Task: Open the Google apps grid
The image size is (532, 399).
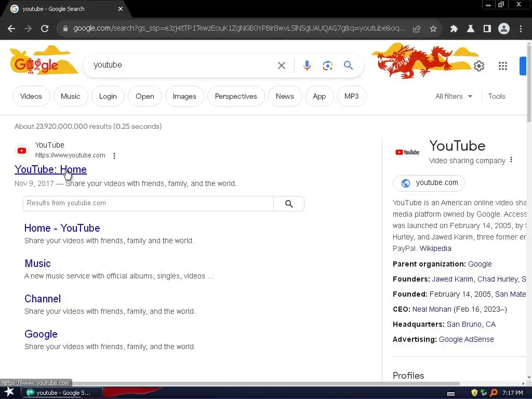Action: tap(503, 66)
